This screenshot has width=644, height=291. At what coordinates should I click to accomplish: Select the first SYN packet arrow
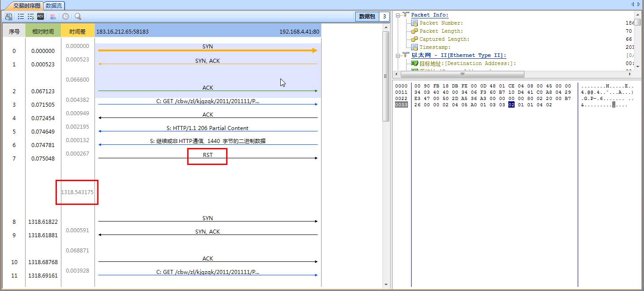[208, 50]
